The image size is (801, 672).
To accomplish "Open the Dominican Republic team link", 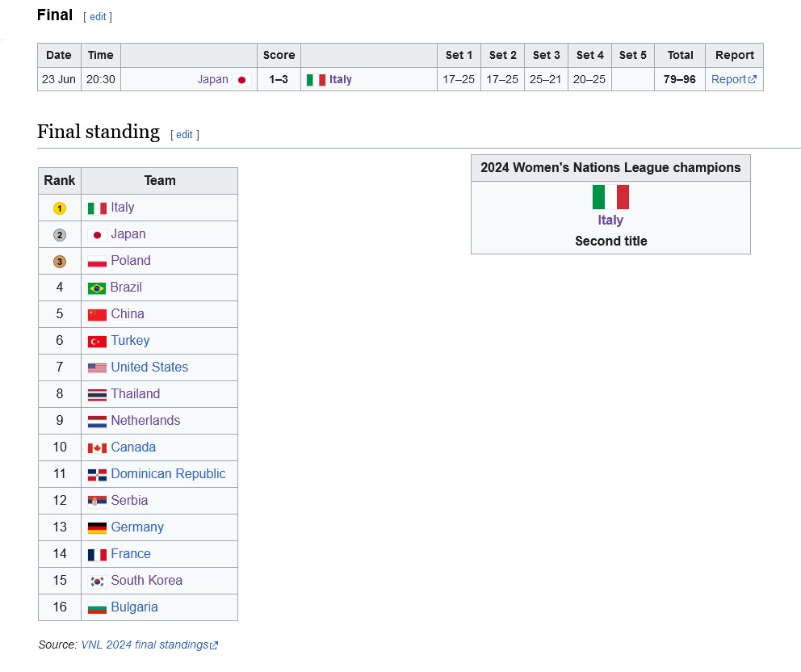I will coord(168,473).
